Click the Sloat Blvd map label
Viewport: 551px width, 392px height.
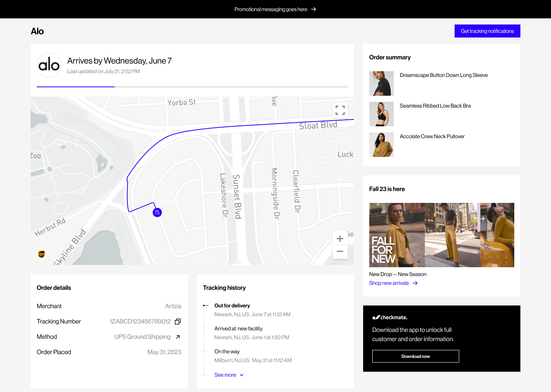click(x=318, y=125)
